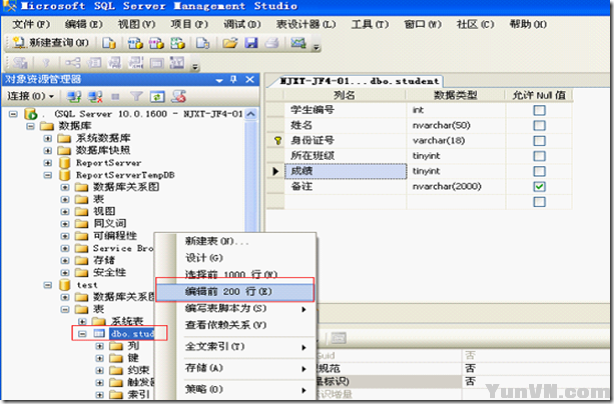The width and height of the screenshot is (614, 404).
Task: Open the 表设计器(L) menu
Action: (306, 24)
